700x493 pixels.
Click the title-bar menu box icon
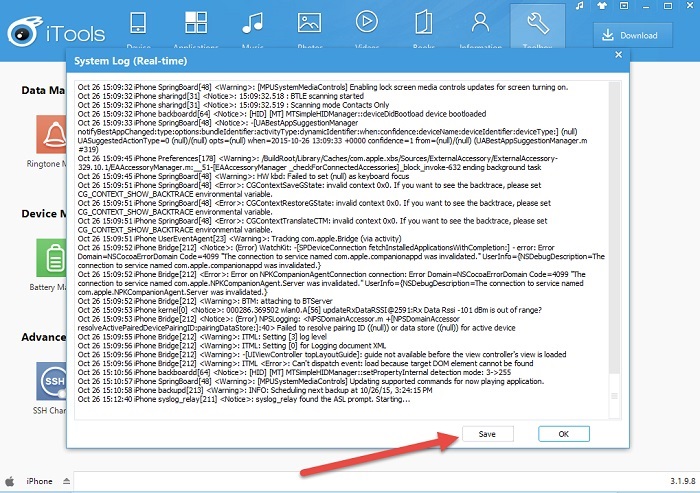coord(624,6)
